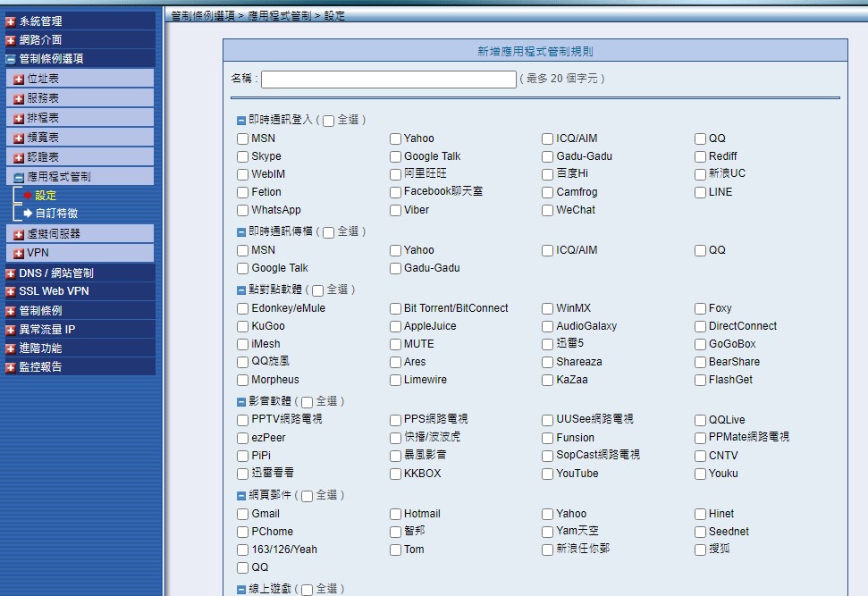
Task: Check the YouTube checkbox under 影音軟體
Action: 548,474
